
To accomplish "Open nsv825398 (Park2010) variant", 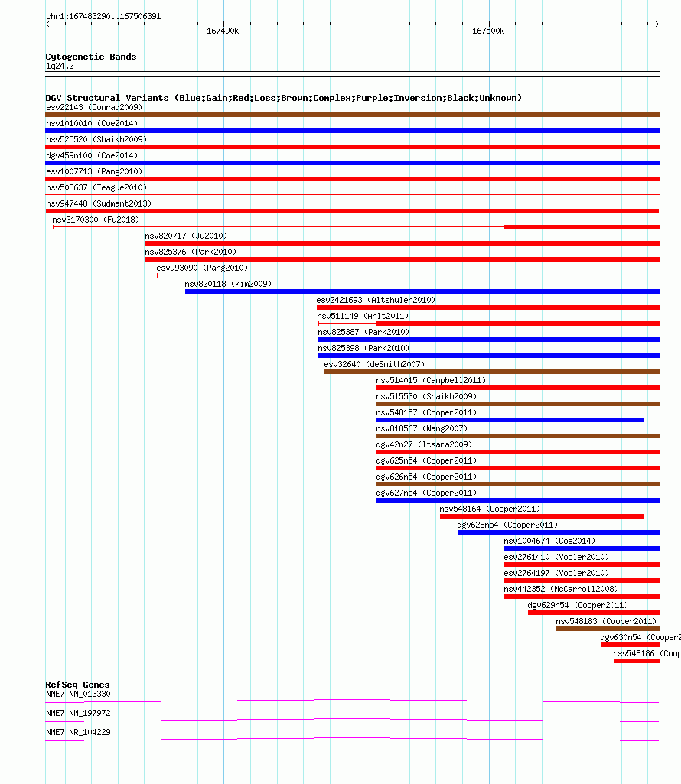I will 363,348.
